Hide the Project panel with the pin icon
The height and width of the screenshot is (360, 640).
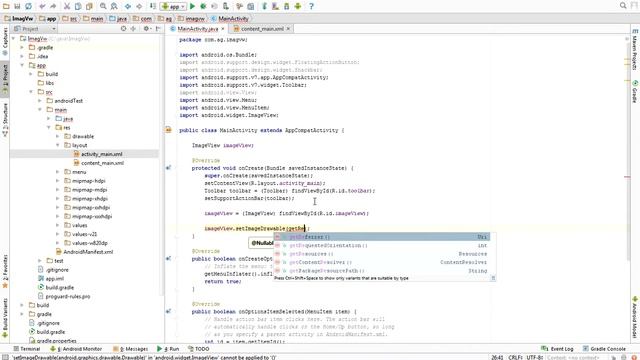[x=158, y=29]
